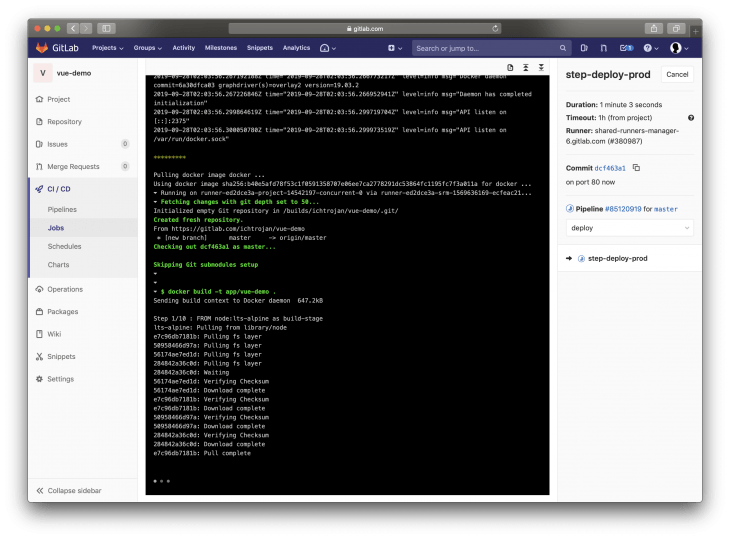Copy the commit SHA to clipboard

click(637, 168)
